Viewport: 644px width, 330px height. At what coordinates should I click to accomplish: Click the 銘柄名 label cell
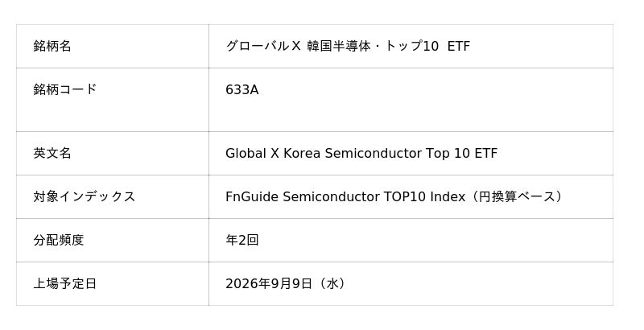click(x=113, y=47)
